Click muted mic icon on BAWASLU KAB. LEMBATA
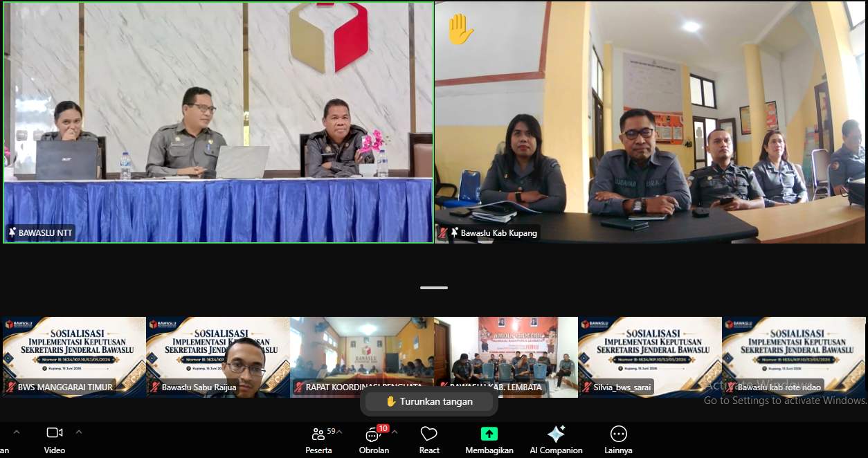The width and height of the screenshot is (868, 458). tap(443, 387)
